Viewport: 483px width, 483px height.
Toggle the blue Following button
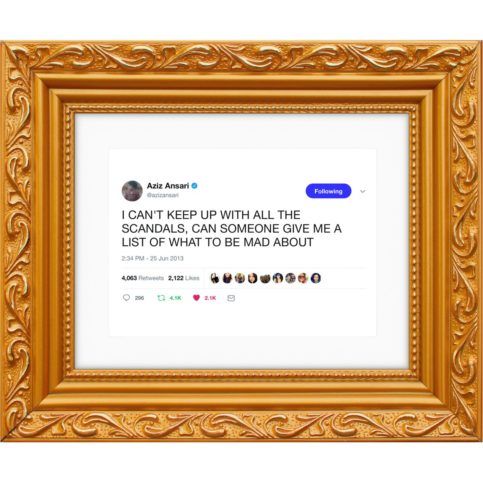[x=328, y=191]
